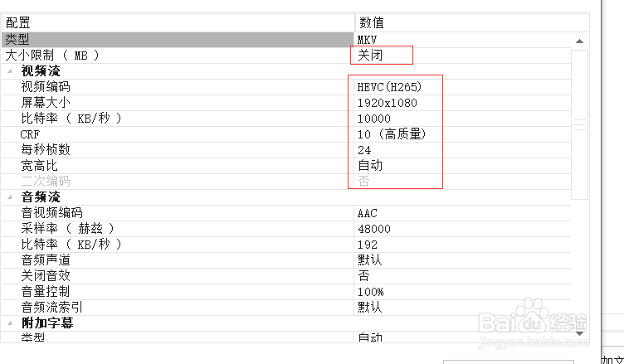Open the AAC audio codec value
This screenshot has height=364, width=624.
tap(367, 213)
